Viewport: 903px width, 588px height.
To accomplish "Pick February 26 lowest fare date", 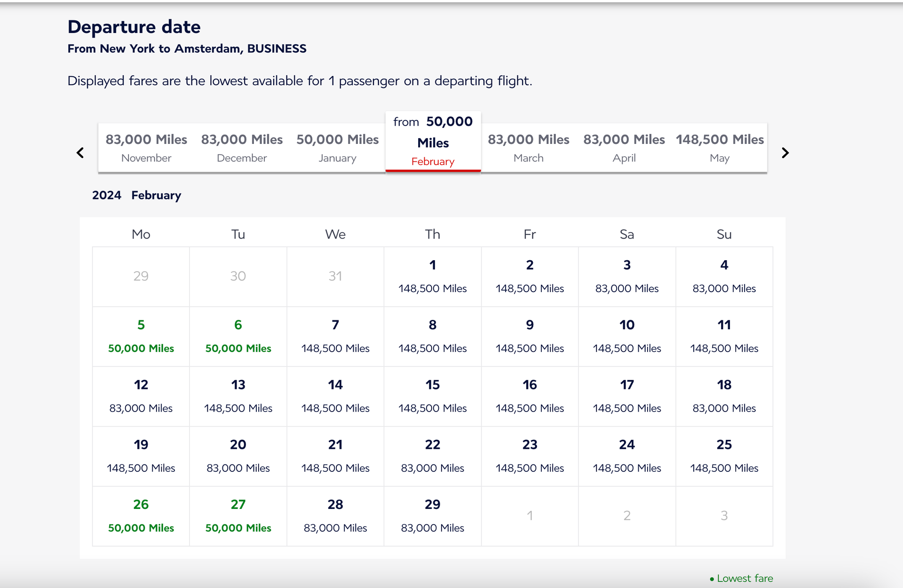I will pyautogui.click(x=141, y=515).
